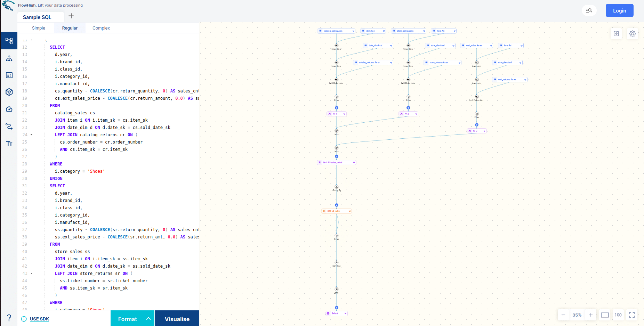The height and width of the screenshot is (326, 644).
Task: Open the list panel sidebar icon
Action: click(x=9, y=75)
